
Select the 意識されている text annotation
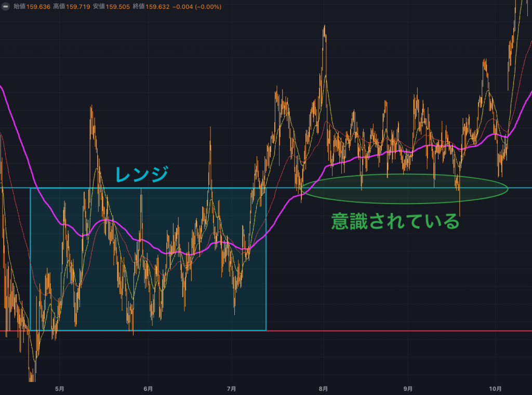[x=396, y=222]
